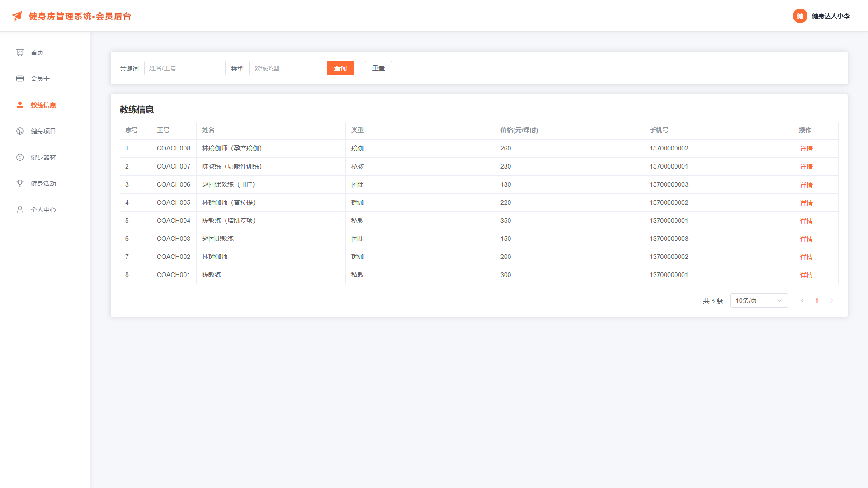Expand the 10条/页 page size selector
The image size is (868, 488).
pyautogui.click(x=759, y=300)
